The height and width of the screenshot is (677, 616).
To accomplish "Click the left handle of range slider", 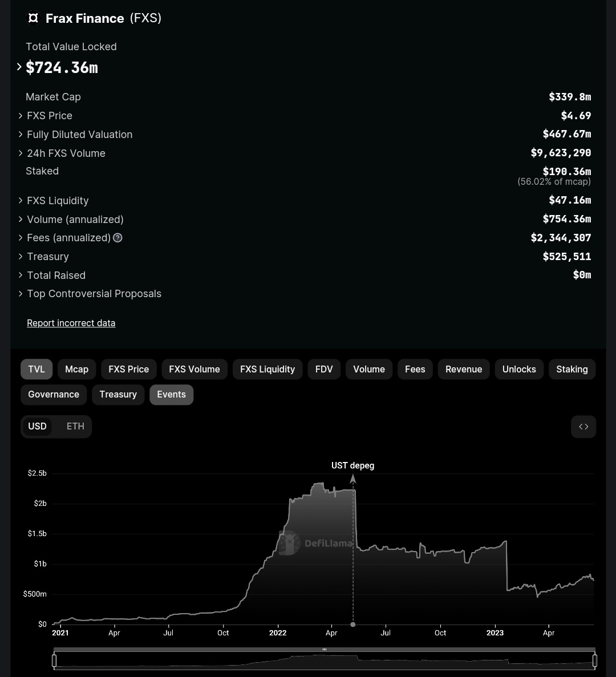I will pos(54,660).
